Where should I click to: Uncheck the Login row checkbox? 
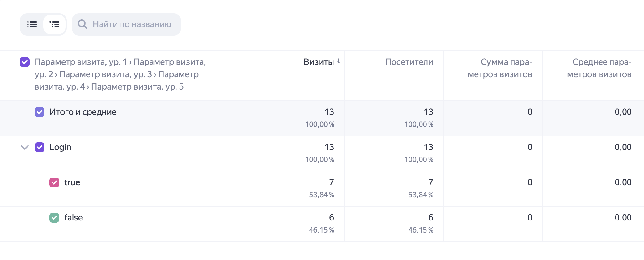pyautogui.click(x=40, y=147)
